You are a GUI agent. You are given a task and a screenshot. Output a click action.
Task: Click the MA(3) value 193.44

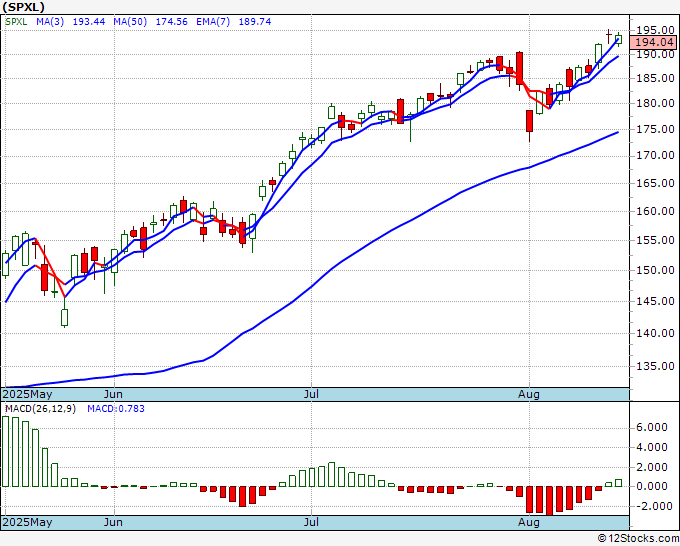(x=89, y=22)
